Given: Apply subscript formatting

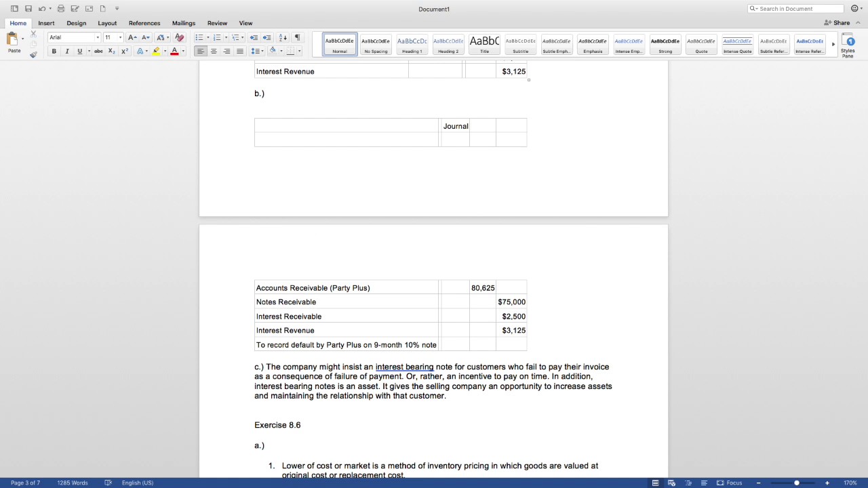Looking at the screenshot, I should tap(112, 52).
